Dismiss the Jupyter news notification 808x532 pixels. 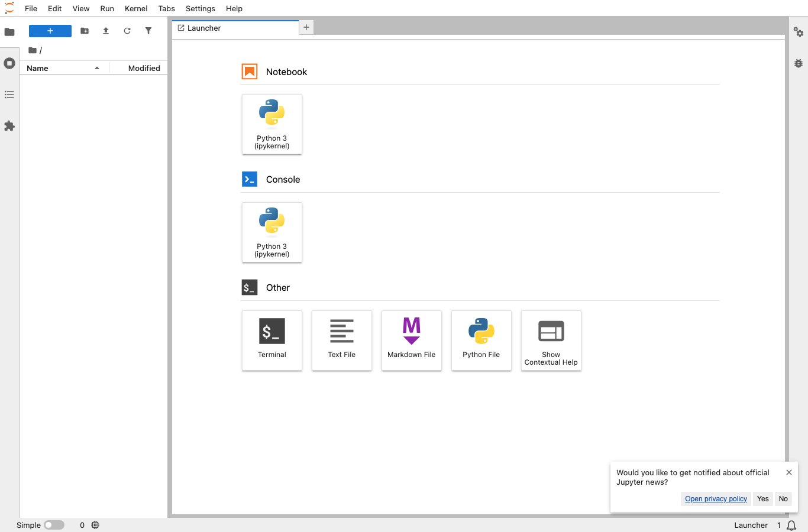click(789, 472)
